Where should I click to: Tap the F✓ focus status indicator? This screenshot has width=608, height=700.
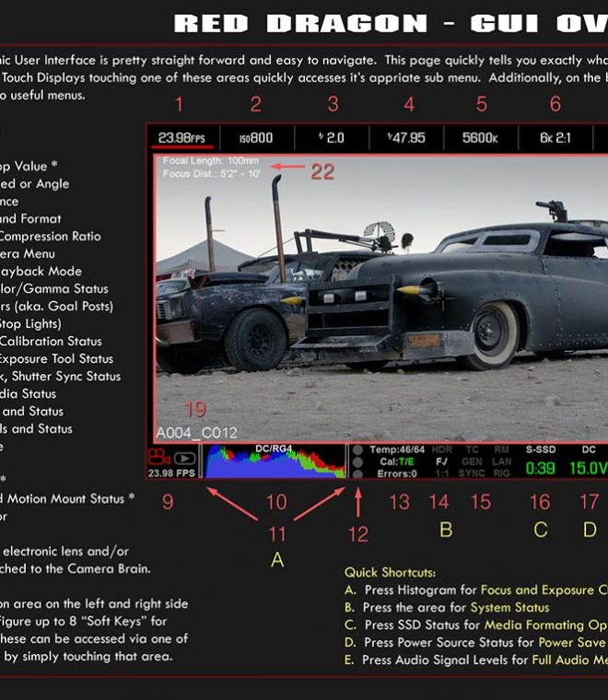[x=441, y=461]
